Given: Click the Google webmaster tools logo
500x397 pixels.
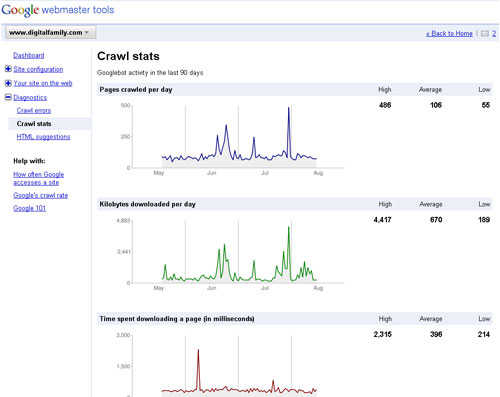Looking at the screenshot, I should 58,10.
